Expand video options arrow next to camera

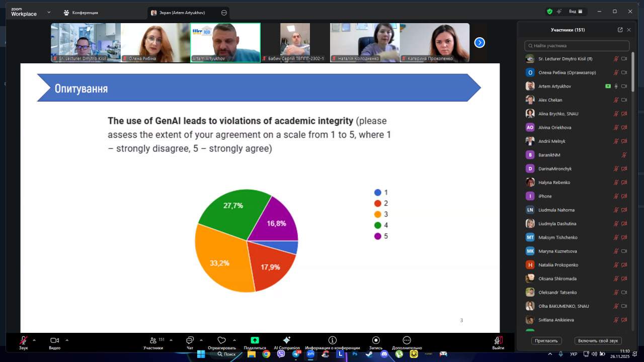[x=67, y=340]
